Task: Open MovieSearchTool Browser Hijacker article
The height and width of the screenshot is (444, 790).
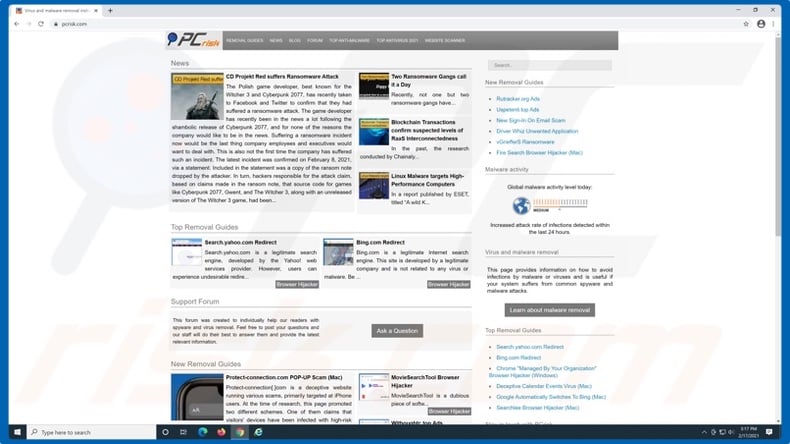Action: coord(425,382)
